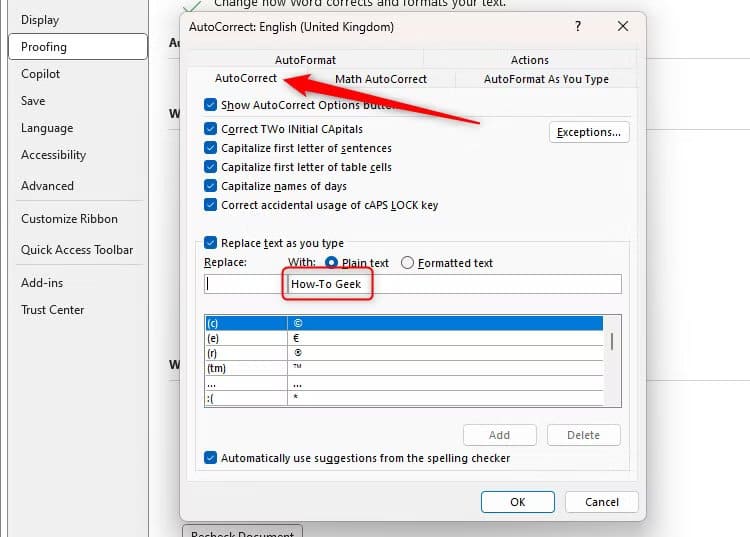
Task: Select the Plain text radio option
Action: click(331, 263)
